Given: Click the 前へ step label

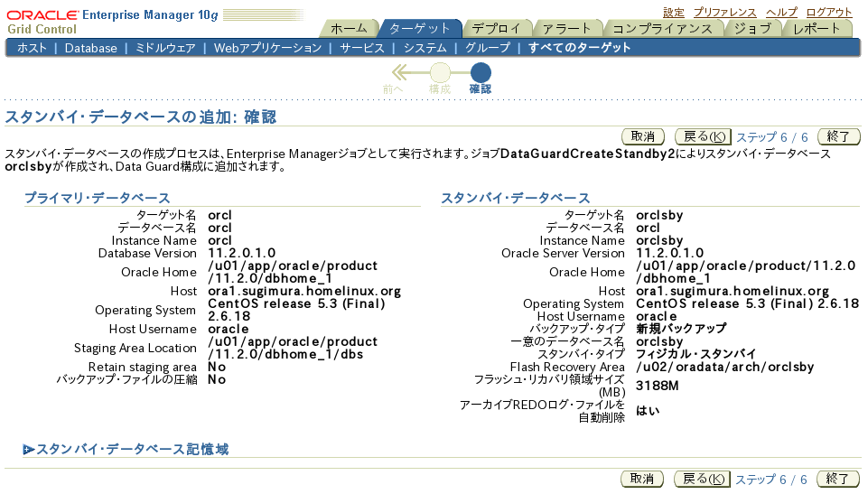Looking at the screenshot, I should (x=393, y=89).
